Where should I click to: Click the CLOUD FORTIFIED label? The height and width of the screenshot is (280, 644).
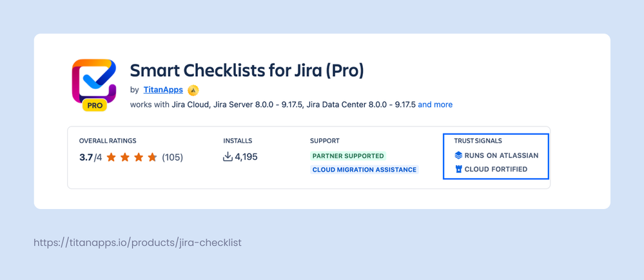(496, 169)
